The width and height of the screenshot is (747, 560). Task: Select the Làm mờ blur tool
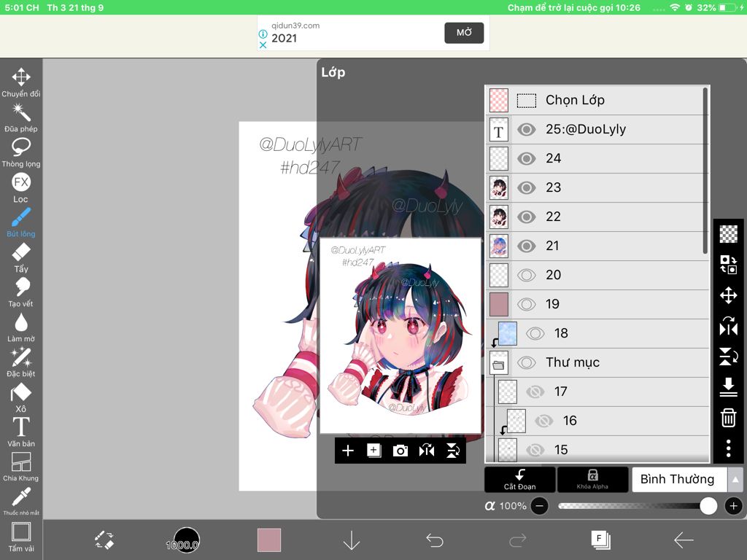coord(21,327)
